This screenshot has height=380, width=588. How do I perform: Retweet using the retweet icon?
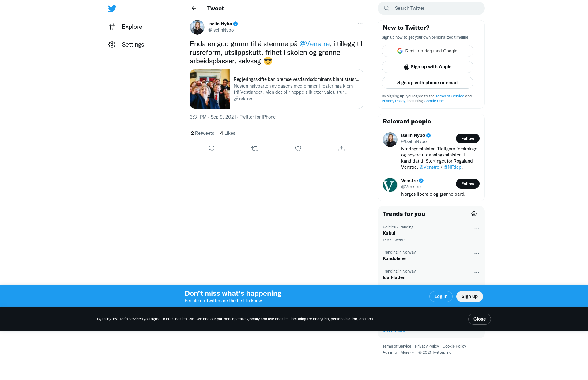[255, 149]
